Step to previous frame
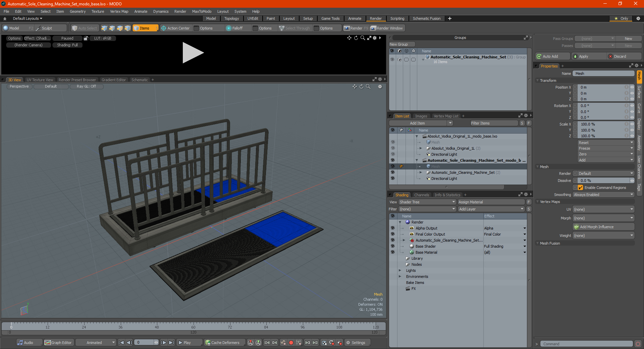644x349 pixels. pos(129,343)
